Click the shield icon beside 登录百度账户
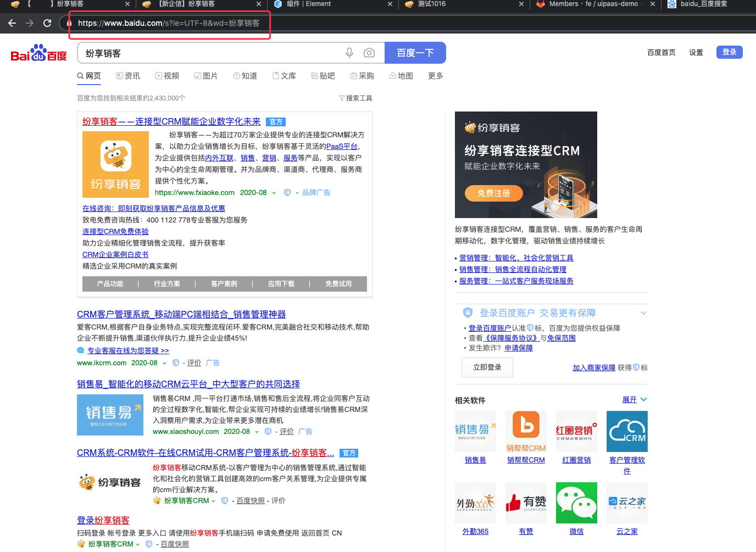The image size is (756, 552). point(468,313)
